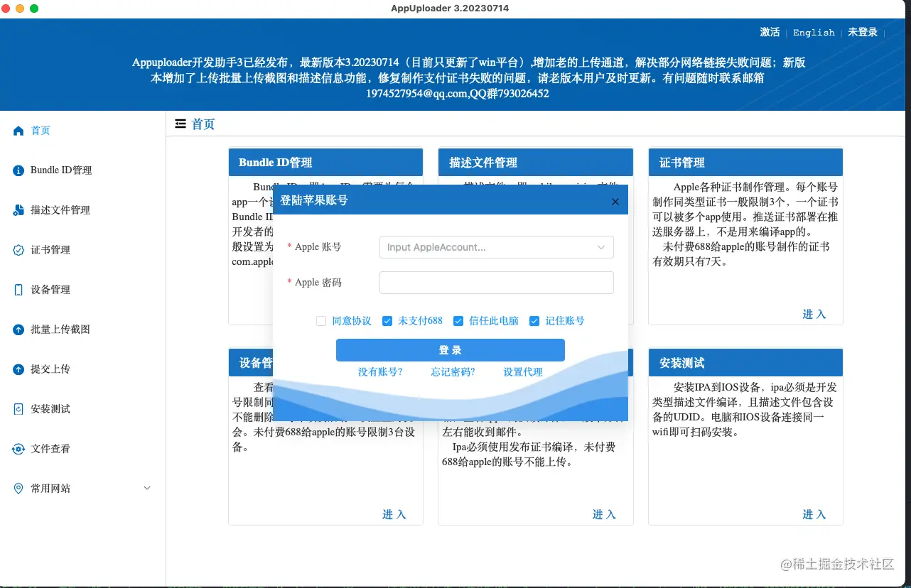Click the Bundle ID管理 card header
This screenshot has height=588, width=911.
[x=325, y=163]
